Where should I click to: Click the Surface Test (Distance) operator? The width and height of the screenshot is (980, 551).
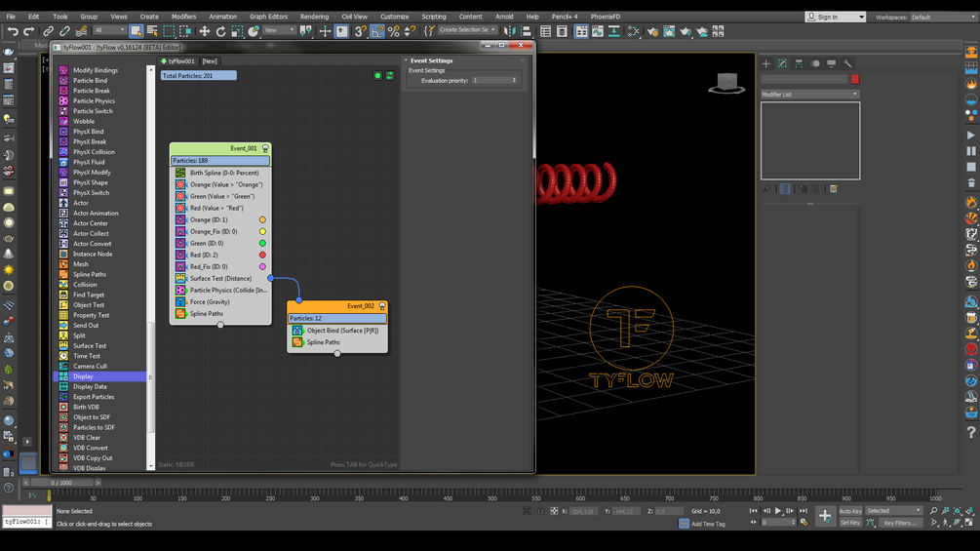coord(220,279)
